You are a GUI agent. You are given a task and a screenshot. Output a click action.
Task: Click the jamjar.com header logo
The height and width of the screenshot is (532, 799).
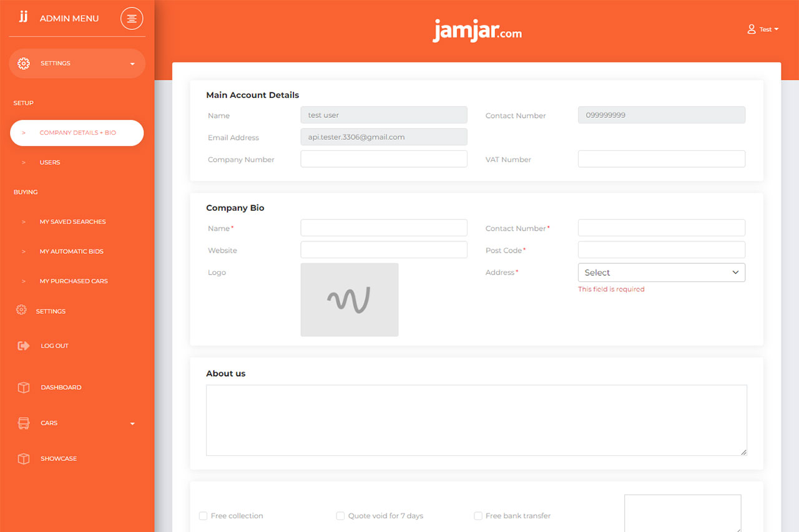[478, 31]
